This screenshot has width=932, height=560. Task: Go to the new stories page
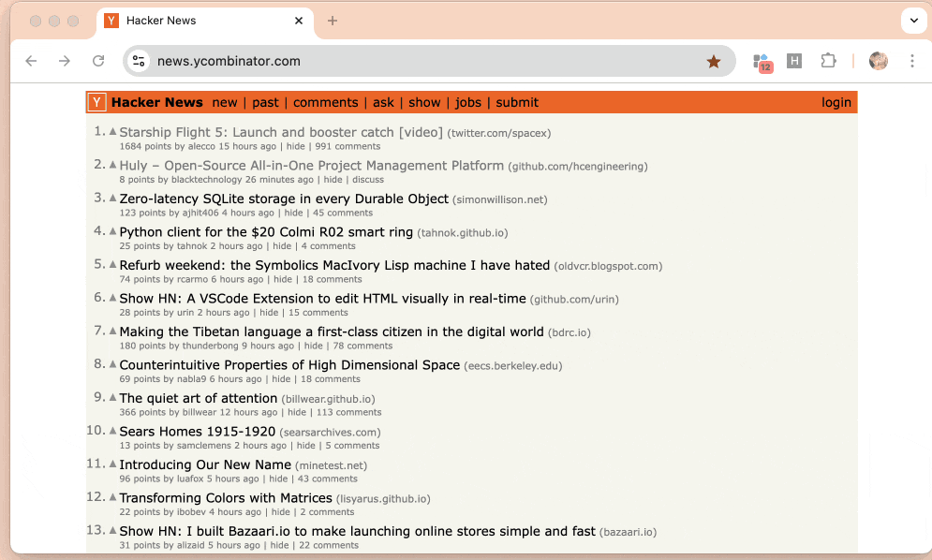[225, 102]
